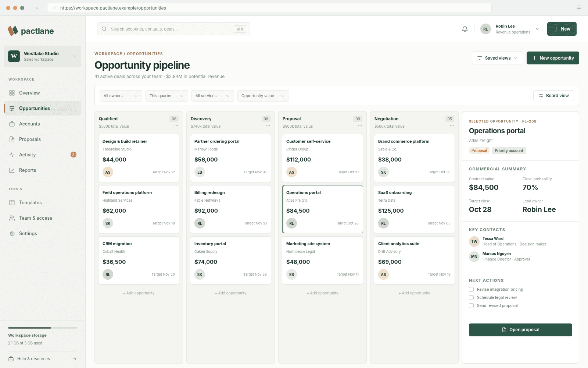Switch to Board view
Viewport: 588px width, 368px height.
pos(553,96)
